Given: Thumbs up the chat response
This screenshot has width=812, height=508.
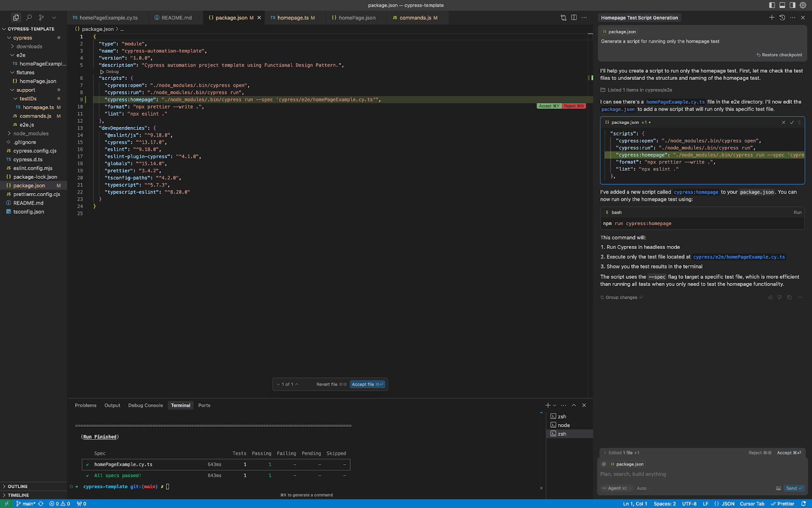Looking at the screenshot, I should click(x=770, y=298).
